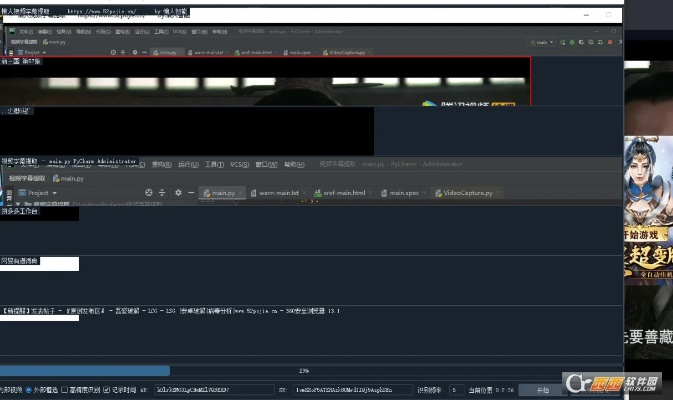Open the main run configuration dropdown
The width and height of the screenshot is (673, 400).
point(542,42)
